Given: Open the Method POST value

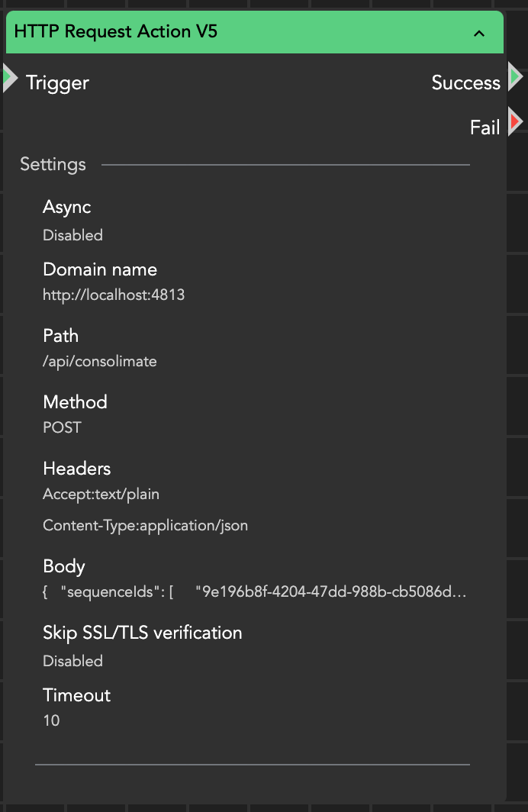Looking at the screenshot, I should click(62, 427).
